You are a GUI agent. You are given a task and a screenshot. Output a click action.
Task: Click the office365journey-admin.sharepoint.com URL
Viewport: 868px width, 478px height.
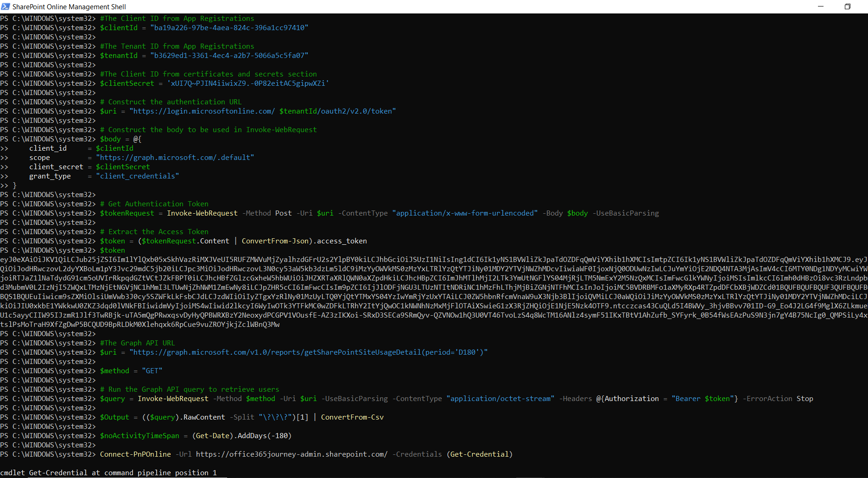[x=292, y=454]
